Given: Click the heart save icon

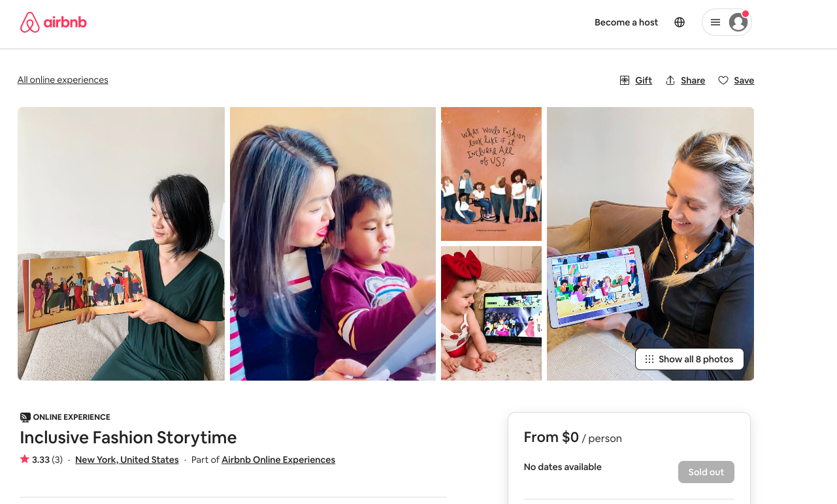Looking at the screenshot, I should (723, 80).
